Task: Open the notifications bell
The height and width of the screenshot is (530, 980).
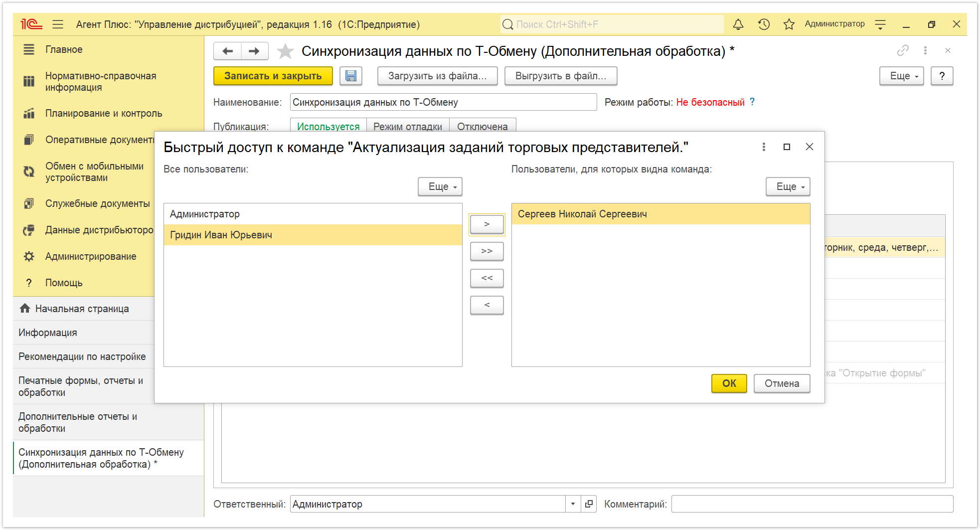Action: (738, 24)
